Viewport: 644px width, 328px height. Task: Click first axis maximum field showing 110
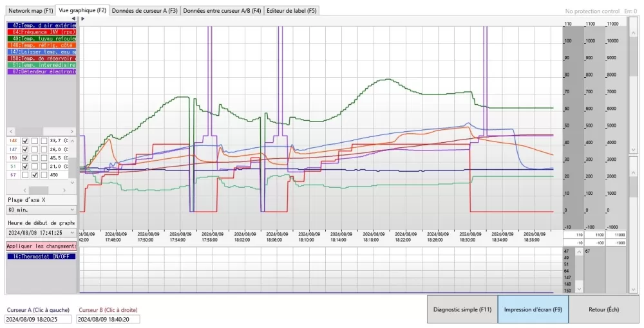(x=573, y=235)
